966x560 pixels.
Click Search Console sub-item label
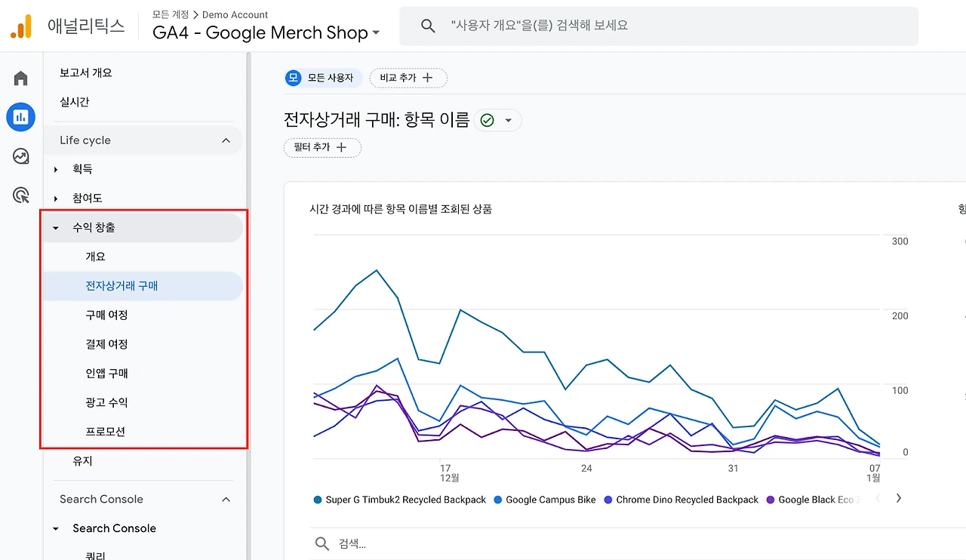(x=114, y=528)
